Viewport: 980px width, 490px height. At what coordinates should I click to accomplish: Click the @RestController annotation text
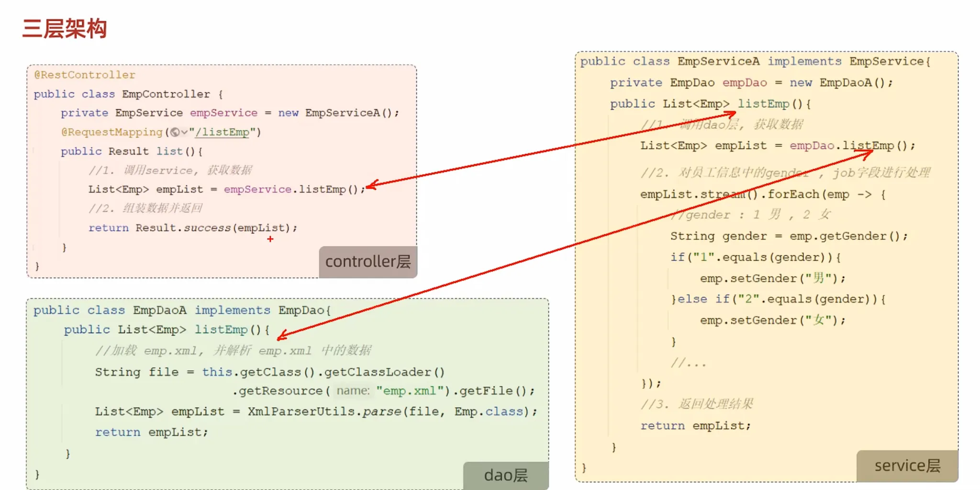(x=85, y=75)
